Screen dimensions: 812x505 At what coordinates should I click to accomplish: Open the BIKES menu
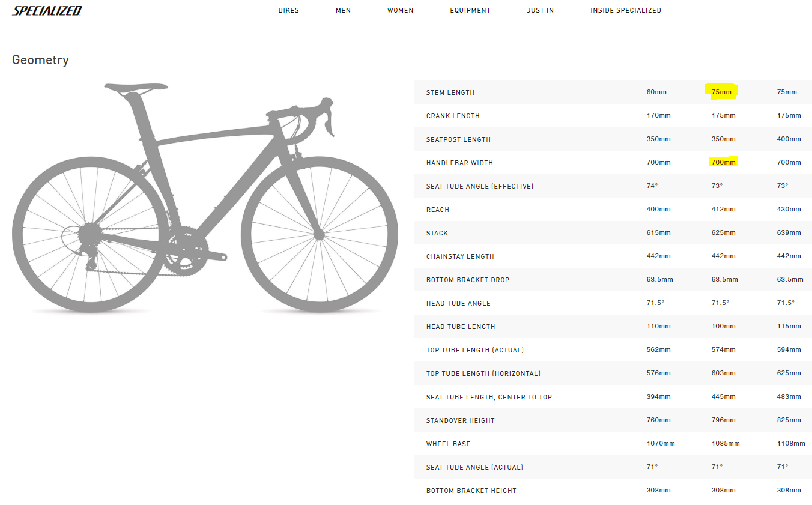[288, 11]
